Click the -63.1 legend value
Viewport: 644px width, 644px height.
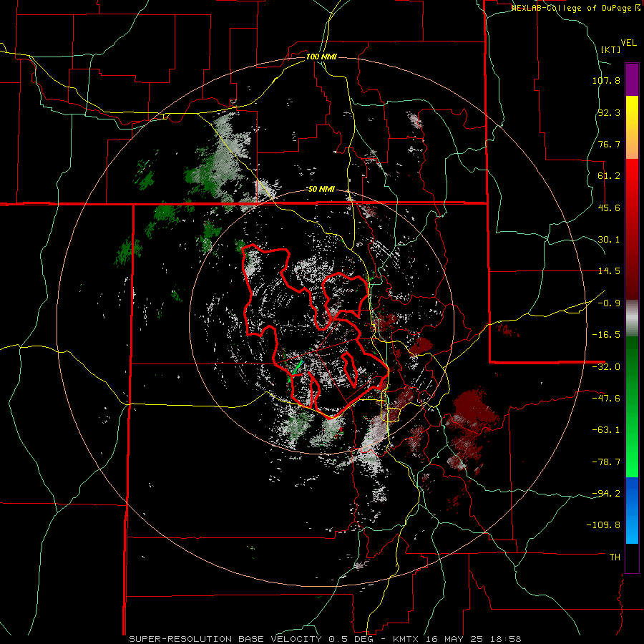[606, 430]
